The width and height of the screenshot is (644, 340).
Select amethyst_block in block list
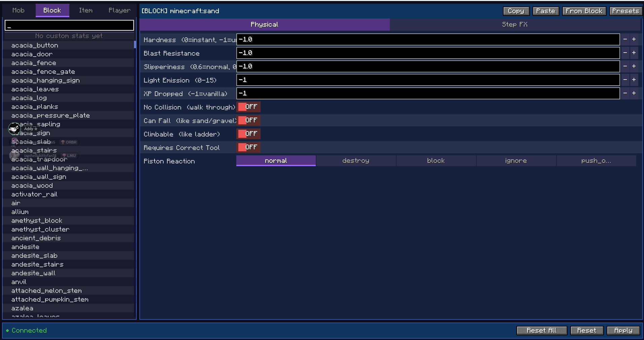click(68, 220)
